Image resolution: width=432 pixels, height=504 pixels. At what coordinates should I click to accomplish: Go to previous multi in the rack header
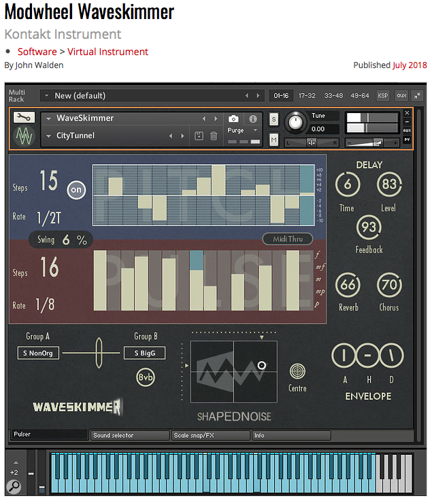point(246,95)
